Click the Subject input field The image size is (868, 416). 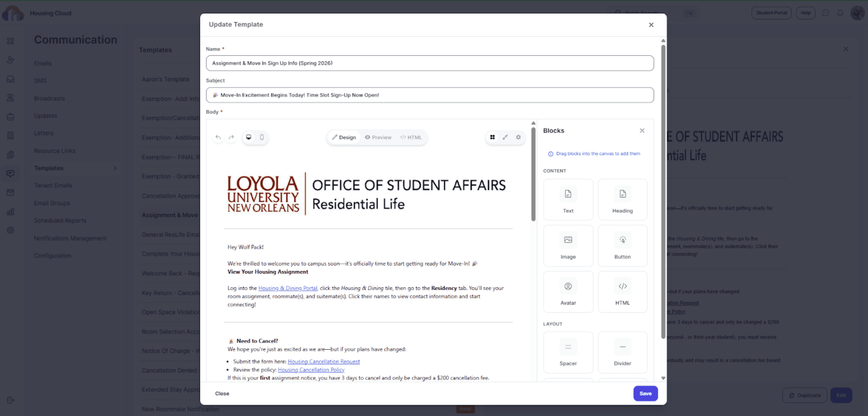[x=430, y=95]
